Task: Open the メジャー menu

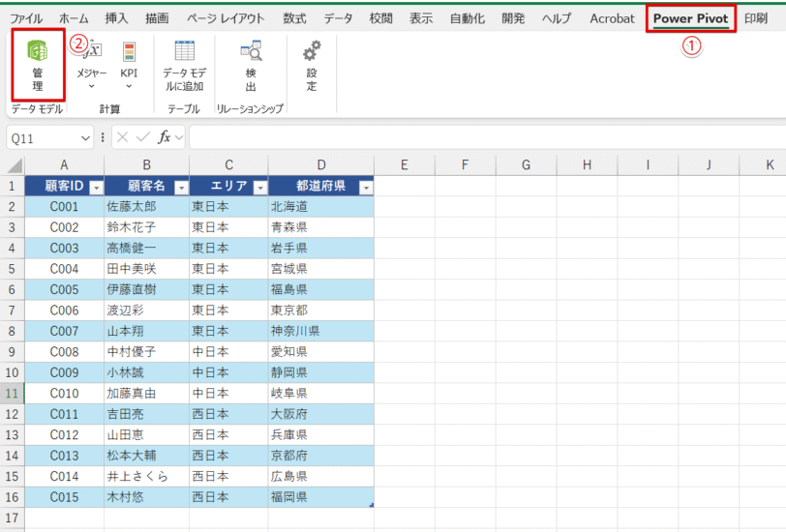Action: (92, 65)
